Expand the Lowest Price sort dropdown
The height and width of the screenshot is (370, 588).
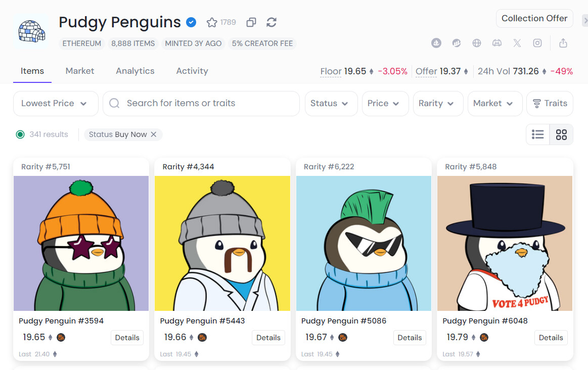click(54, 103)
